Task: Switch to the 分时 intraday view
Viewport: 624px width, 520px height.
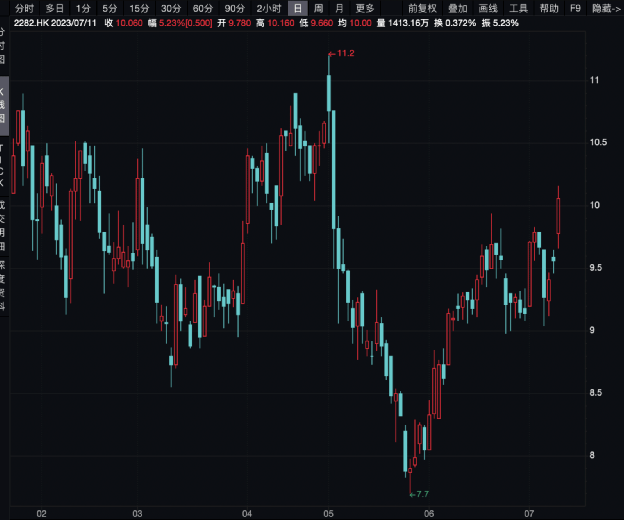Action: [24, 8]
